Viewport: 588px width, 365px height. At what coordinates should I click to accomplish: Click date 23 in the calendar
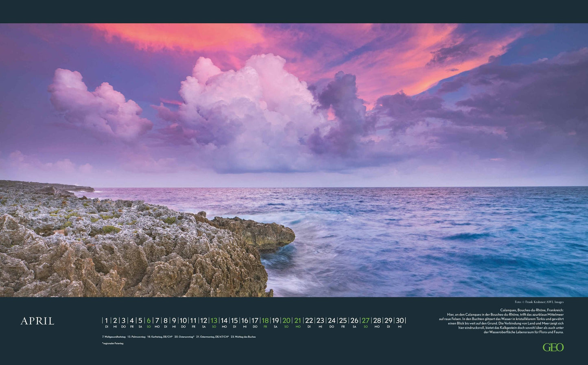[320, 321]
